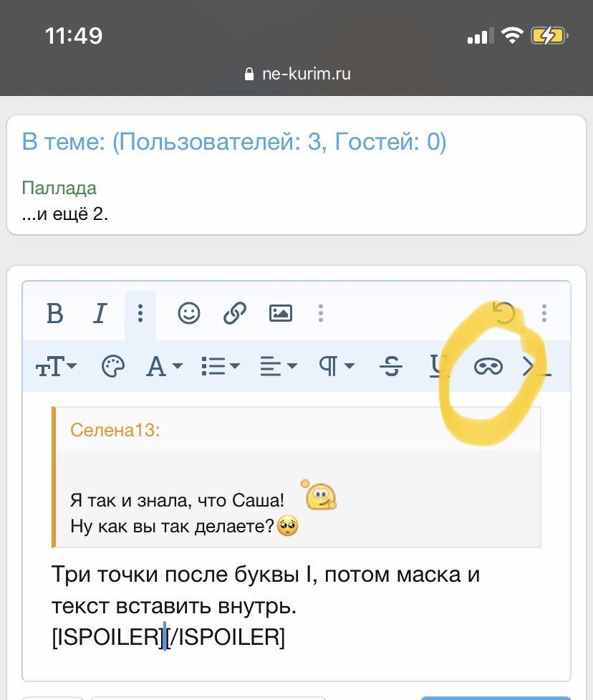Click the [ISPOILER][/ISPOILER] tag text
The image size is (593, 700).
click(x=168, y=637)
